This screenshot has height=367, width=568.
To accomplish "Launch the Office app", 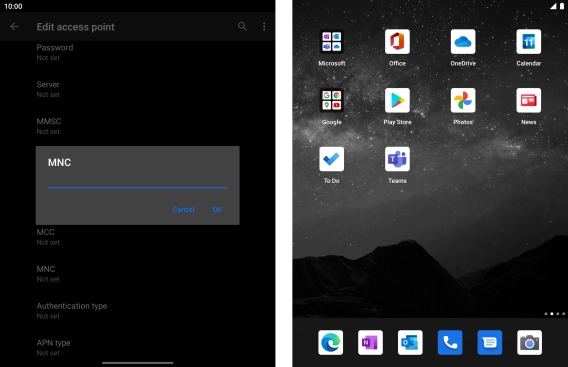I will tap(397, 42).
